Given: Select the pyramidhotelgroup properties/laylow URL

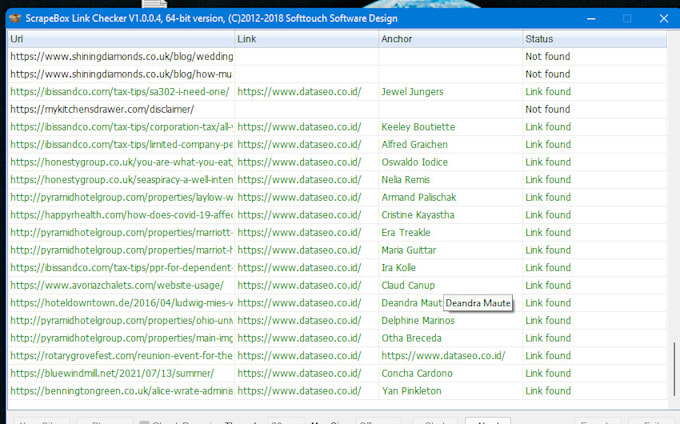Looking at the screenshot, I should (121, 197).
